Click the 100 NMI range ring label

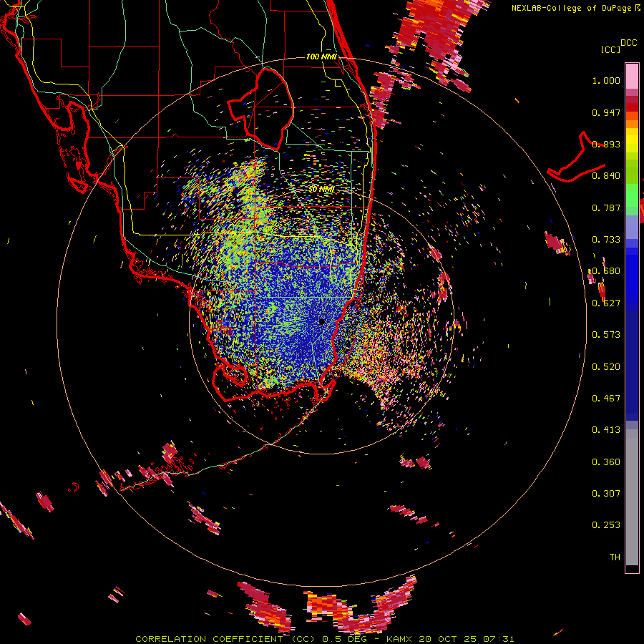coord(321,57)
